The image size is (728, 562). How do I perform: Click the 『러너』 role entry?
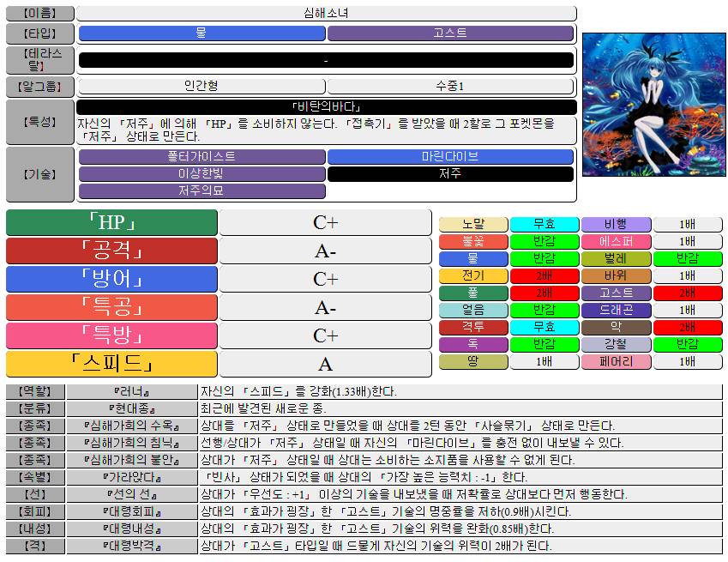click(132, 392)
